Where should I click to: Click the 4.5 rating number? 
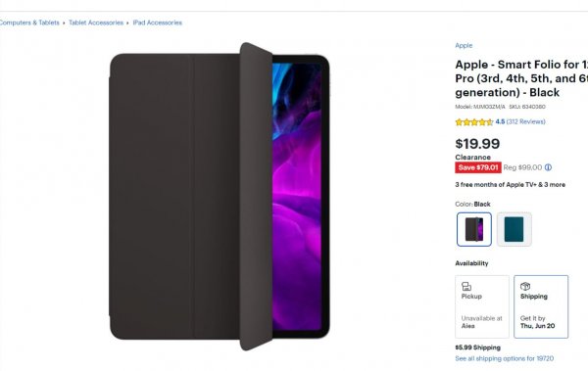click(x=500, y=121)
